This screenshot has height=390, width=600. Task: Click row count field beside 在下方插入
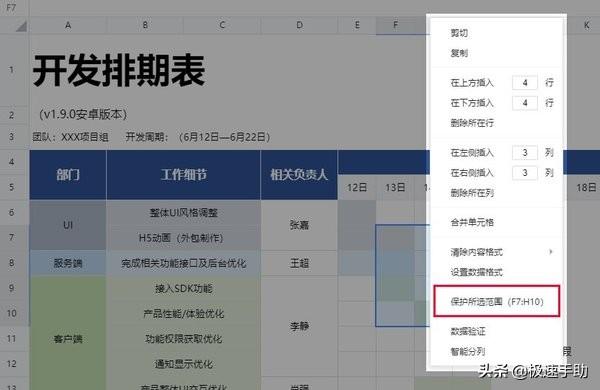(x=525, y=103)
